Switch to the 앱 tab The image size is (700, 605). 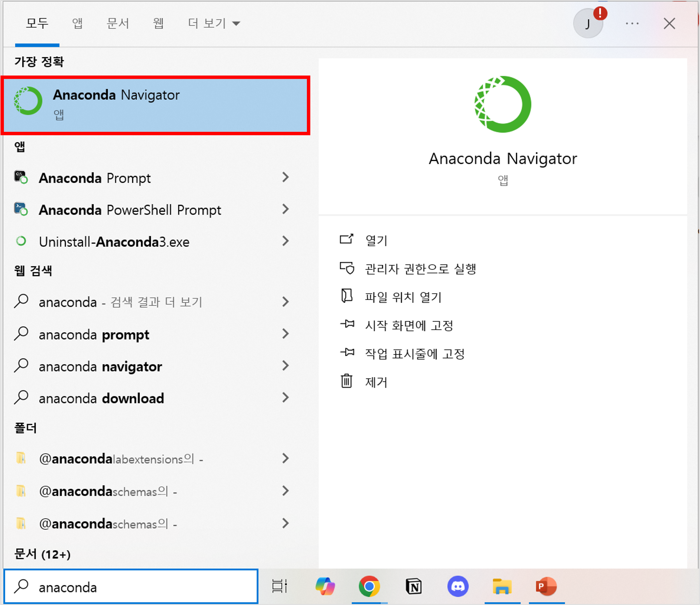77,24
